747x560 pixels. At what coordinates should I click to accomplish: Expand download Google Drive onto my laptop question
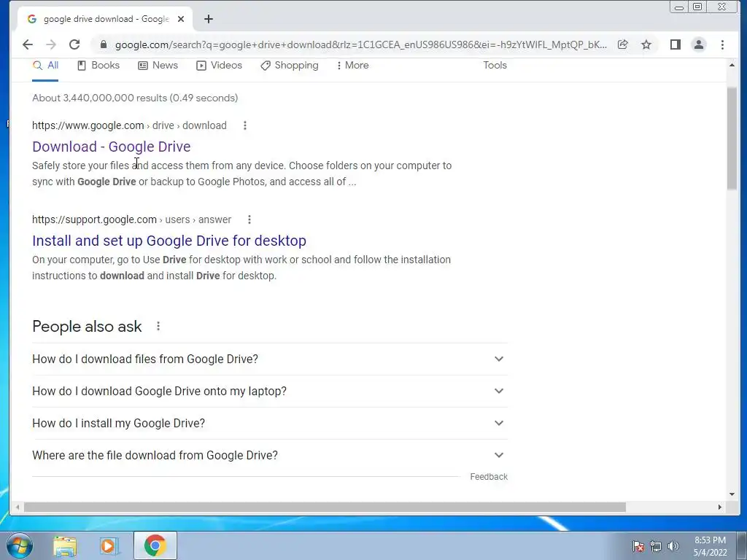pos(270,391)
